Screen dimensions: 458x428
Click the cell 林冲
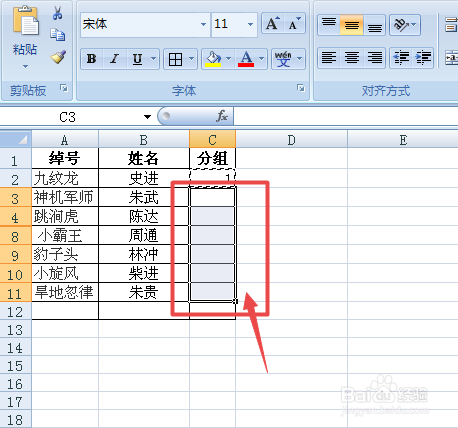tap(144, 254)
